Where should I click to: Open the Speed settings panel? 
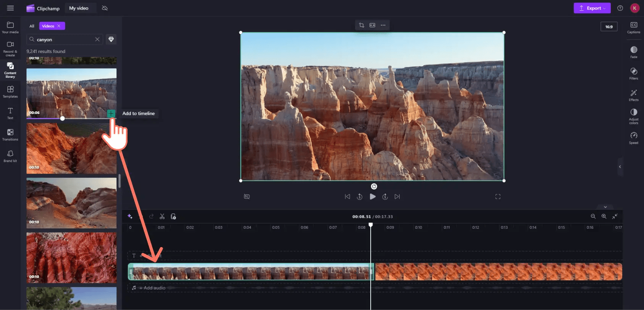pos(633,138)
